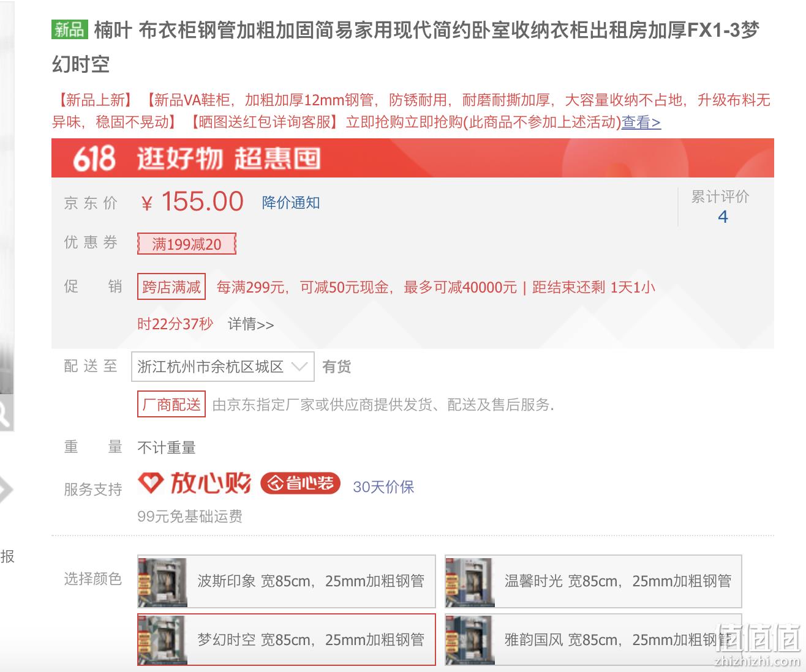The width and height of the screenshot is (806, 672).
Task: Select color option 梦幻时空 宽85cm
Action: pos(287,640)
